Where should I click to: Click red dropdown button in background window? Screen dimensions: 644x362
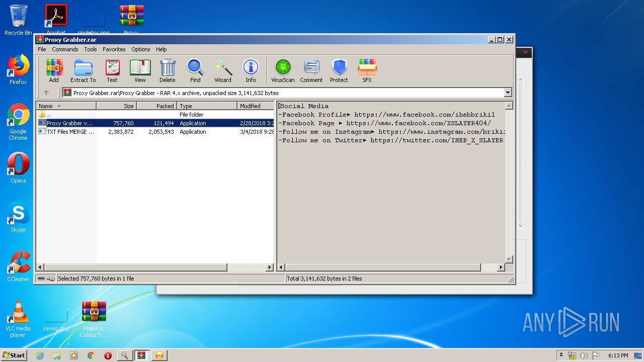point(525,52)
